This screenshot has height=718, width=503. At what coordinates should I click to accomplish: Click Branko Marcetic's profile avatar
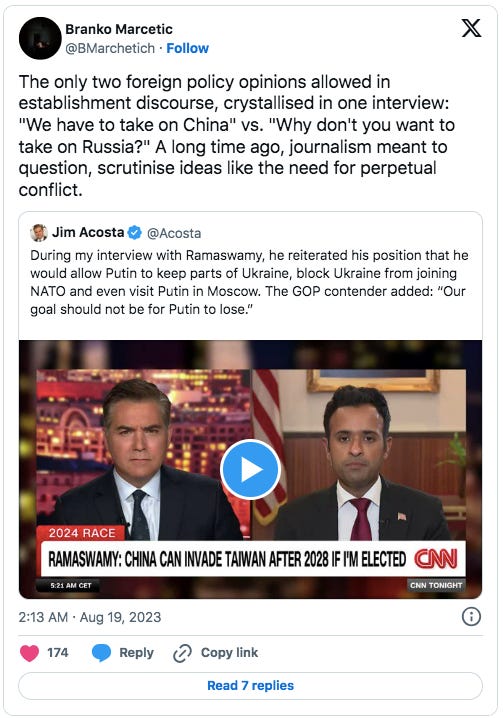pyautogui.click(x=40, y=38)
